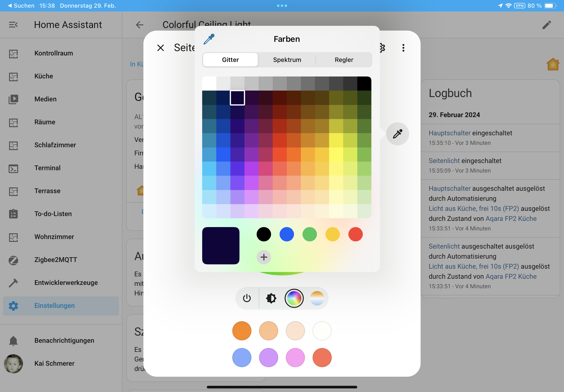
Task: Add a new favorite color with plus
Action: (264, 257)
